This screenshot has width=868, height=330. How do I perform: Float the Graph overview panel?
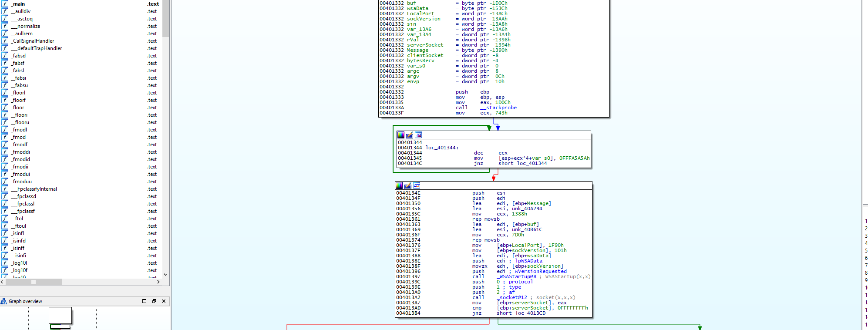(154, 301)
